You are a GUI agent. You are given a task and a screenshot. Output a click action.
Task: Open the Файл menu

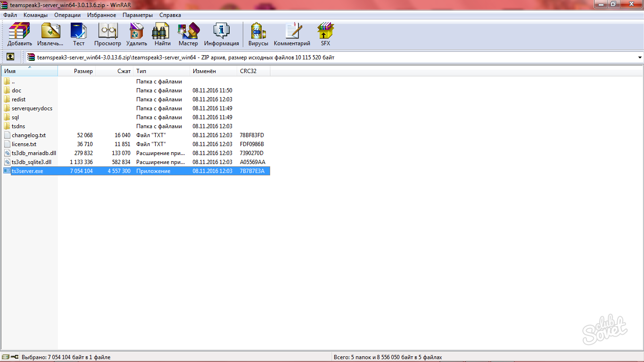(x=10, y=15)
